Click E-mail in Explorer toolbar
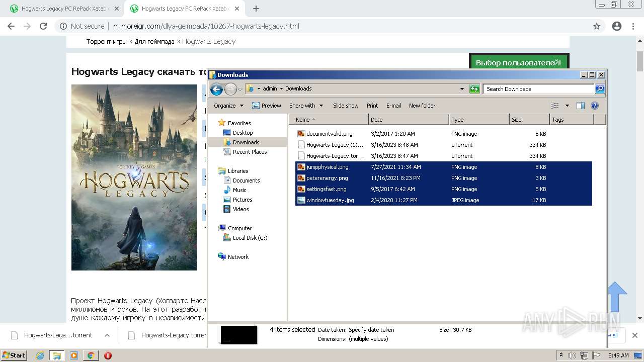Image resolution: width=644 pixels, height=362 pixels. tap(393, 106)
